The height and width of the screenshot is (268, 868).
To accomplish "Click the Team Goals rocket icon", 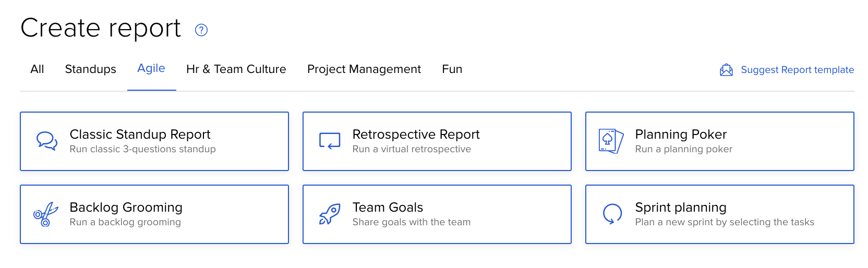I will 330,214.
